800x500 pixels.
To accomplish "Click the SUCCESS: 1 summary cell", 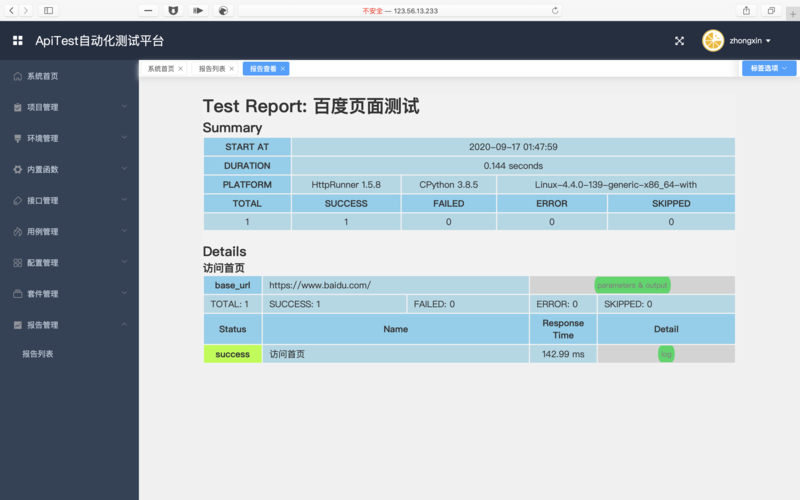I will (x=335, y=304).
